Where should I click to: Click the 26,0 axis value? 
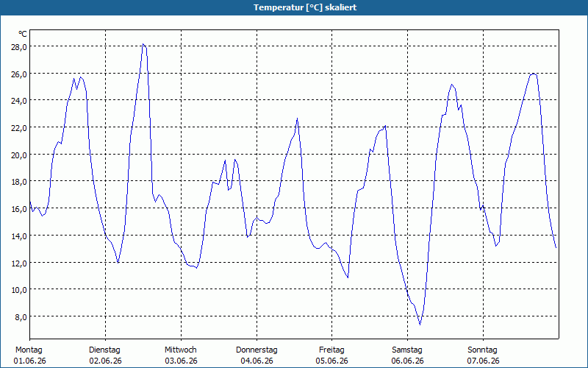pos(19,74)
